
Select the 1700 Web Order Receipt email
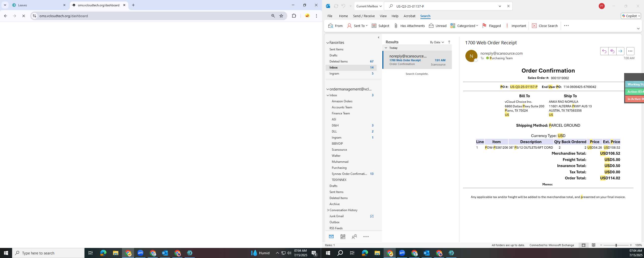click(417, 60)
